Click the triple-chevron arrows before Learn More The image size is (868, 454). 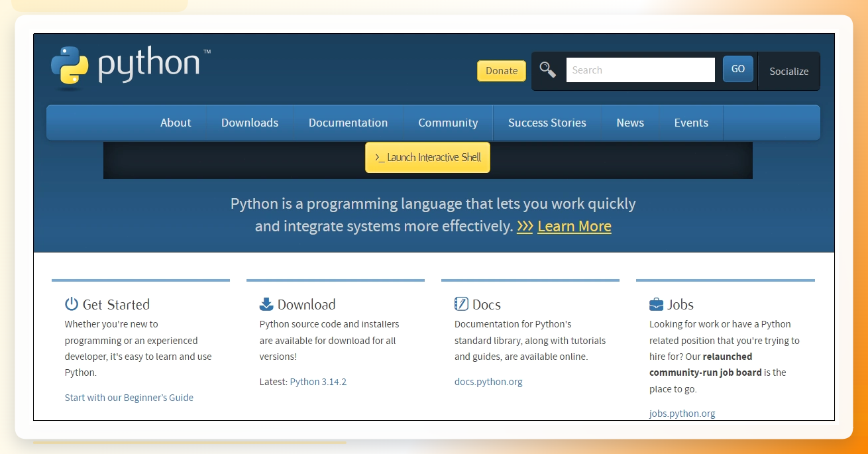coord(525,227)
